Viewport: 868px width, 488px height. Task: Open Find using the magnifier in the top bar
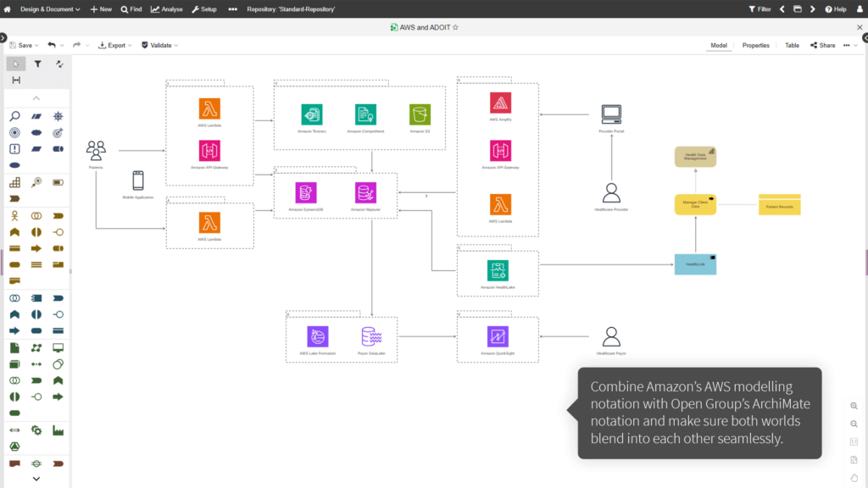pyautogui.click(x=129, y=9)
